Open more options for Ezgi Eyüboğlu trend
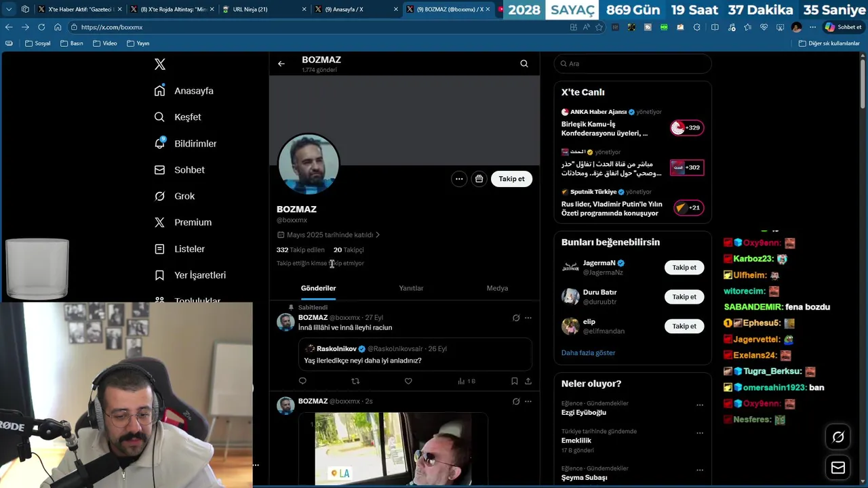 (x=700, y=405)
